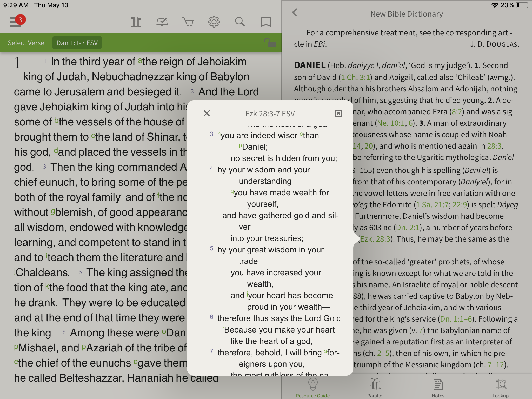The height and width of the screenshot is (399, 532).
Task: Open the Dn. 1:1–6 link
Action: coord(456,319)
